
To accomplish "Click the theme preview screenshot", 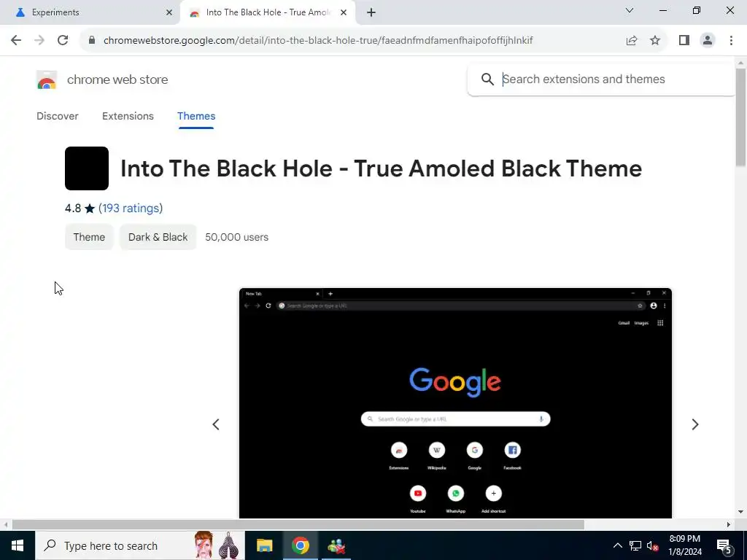I will (455, 402).
